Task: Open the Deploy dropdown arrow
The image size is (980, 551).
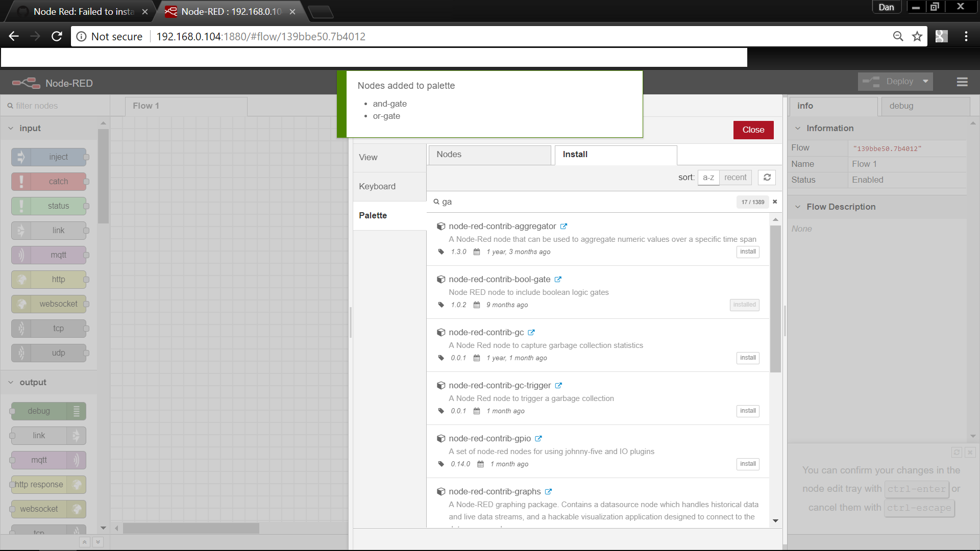Action: [x=925, y=82]
